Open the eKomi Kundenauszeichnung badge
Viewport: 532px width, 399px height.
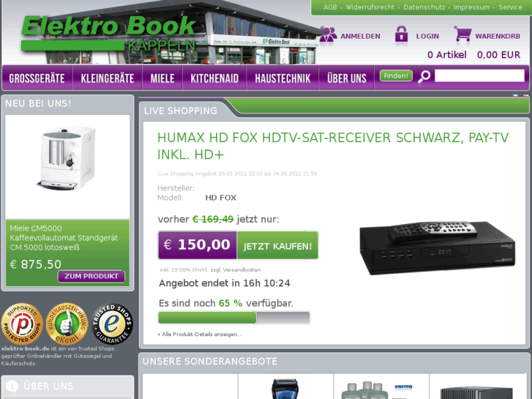(67, 324)
